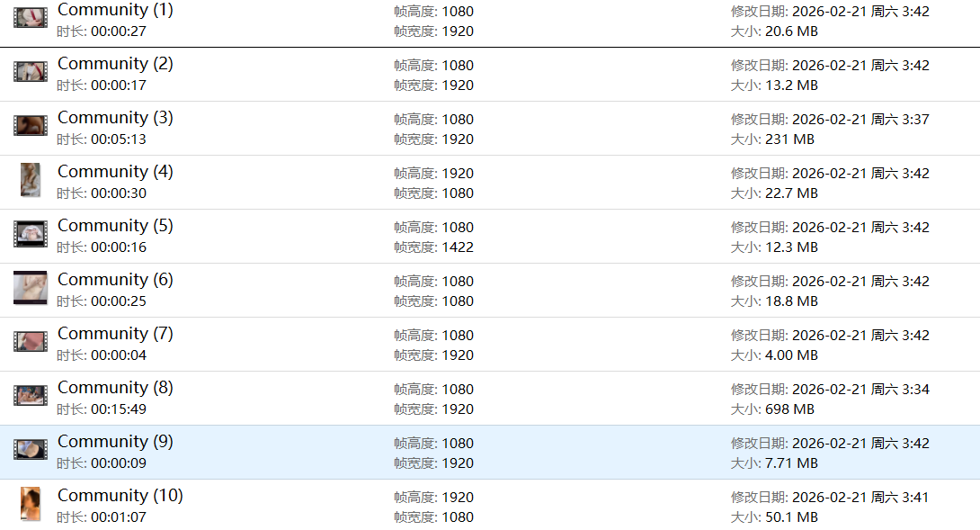Click the Community (8) video thumbnail icon
This screenshot has width=980, height=530.
[31, 396]
